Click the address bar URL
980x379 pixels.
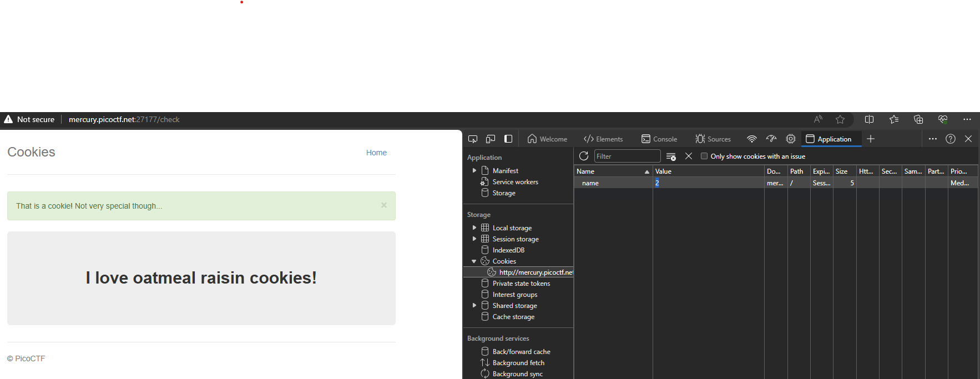[124, 119]
